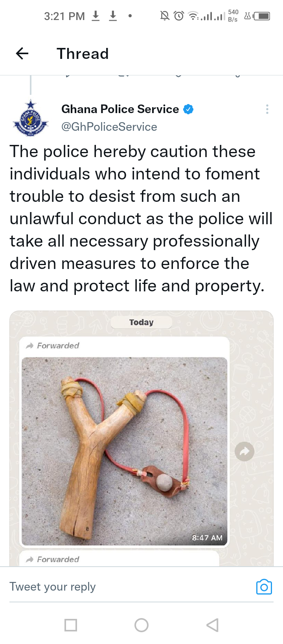Go back using the arrow beside Thread
283x644 pixels.
[22, 53]
